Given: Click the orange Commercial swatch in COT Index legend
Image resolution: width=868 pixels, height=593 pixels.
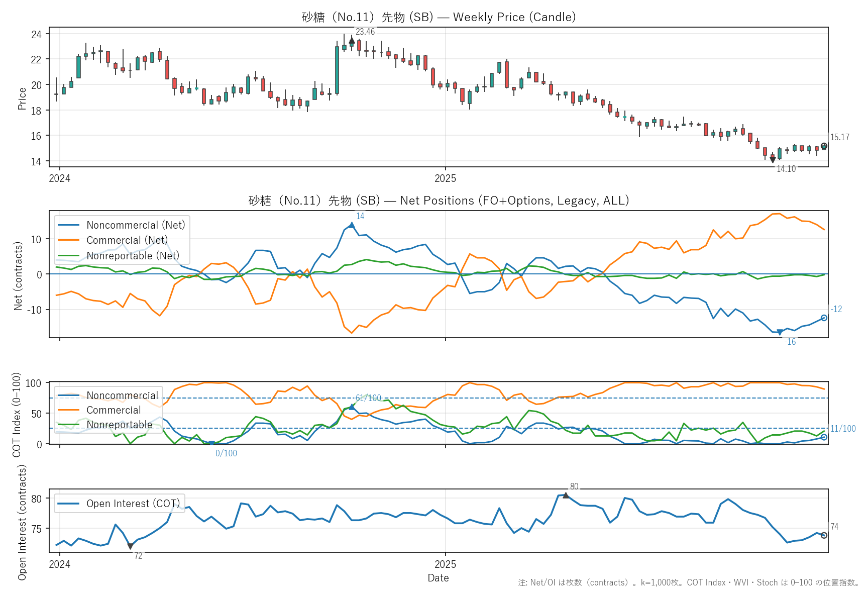Looking at the screenshot, I should tap(68, 410).
